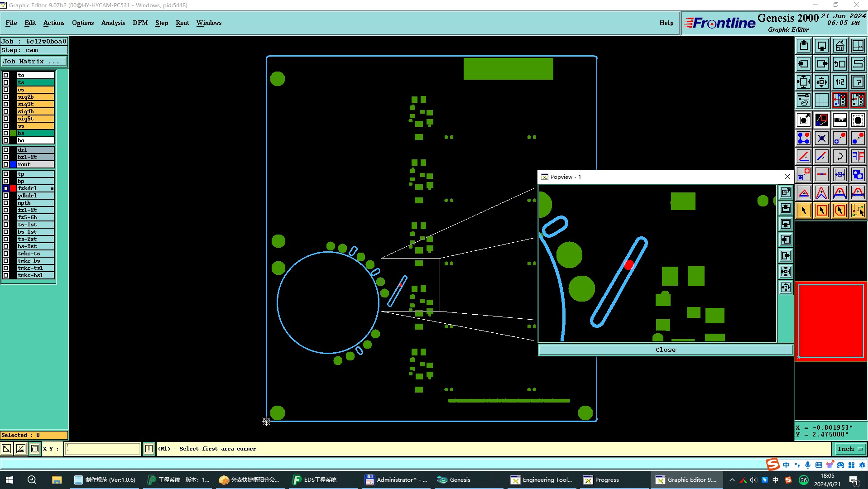Click the pan up view icon
Viewport: 868px width, 489px height.
click(x=803, y=46)
